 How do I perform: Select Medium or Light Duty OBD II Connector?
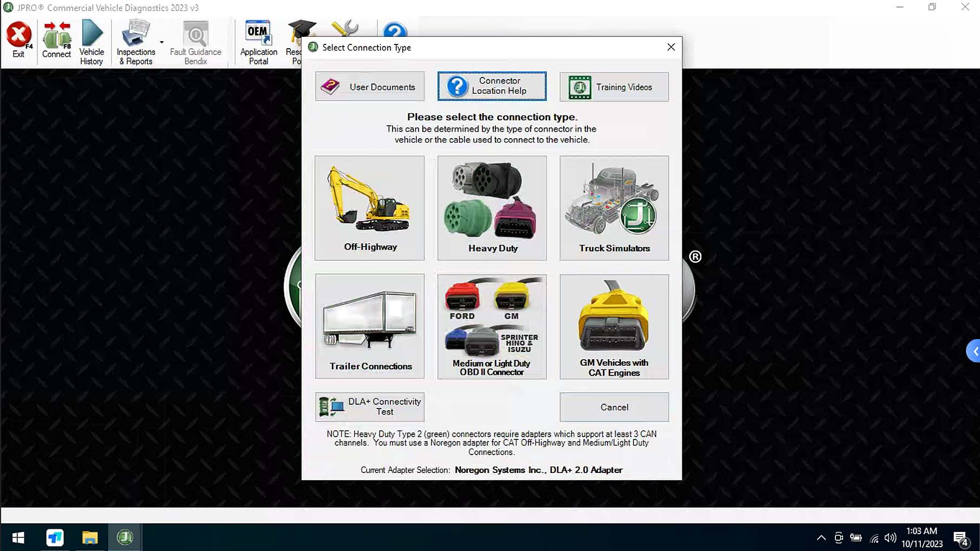[492, 326]
